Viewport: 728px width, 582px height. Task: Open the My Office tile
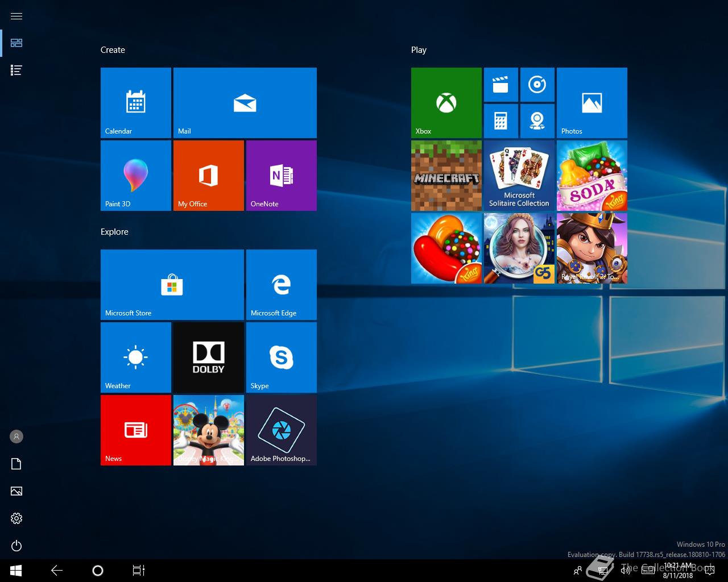[x=209, y=176]
